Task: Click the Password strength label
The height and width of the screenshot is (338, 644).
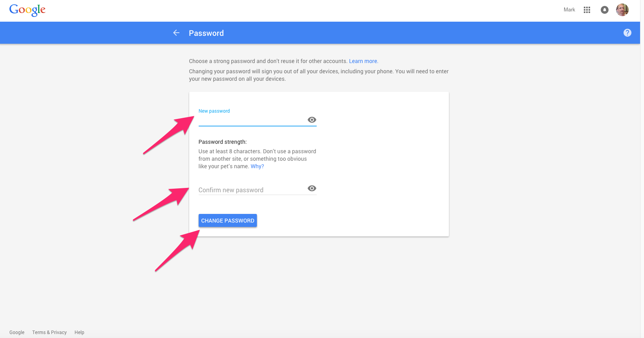Action: click(x=222, y=142)
